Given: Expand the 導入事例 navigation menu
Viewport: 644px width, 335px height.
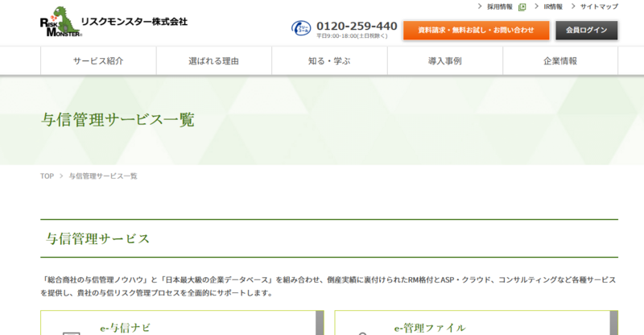Looking at the screenshot, I should (x=444, y=61).
